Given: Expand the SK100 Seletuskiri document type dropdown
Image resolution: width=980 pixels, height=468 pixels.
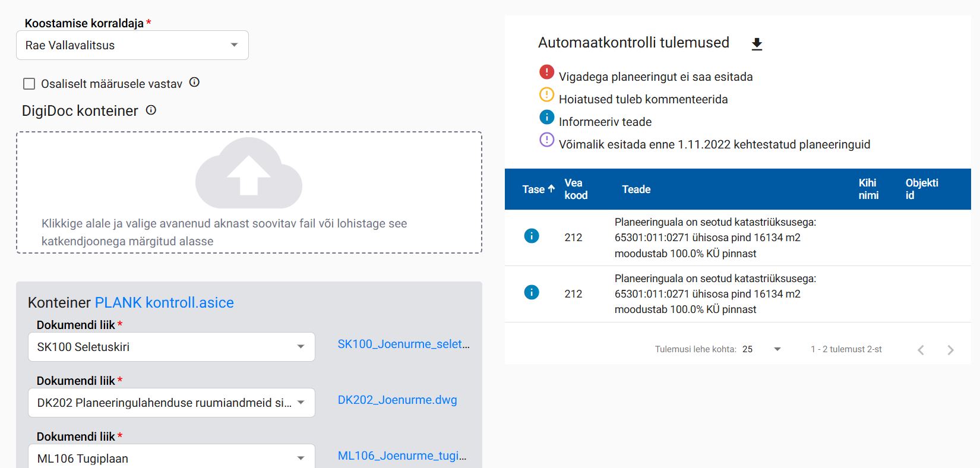Looking at the screenshot, I should coord(171,347).
